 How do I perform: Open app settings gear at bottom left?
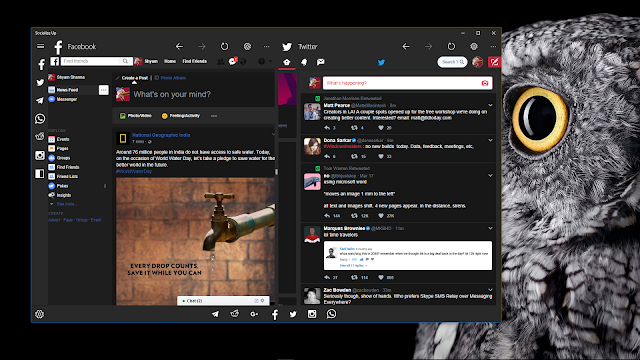tap(40, 314)
